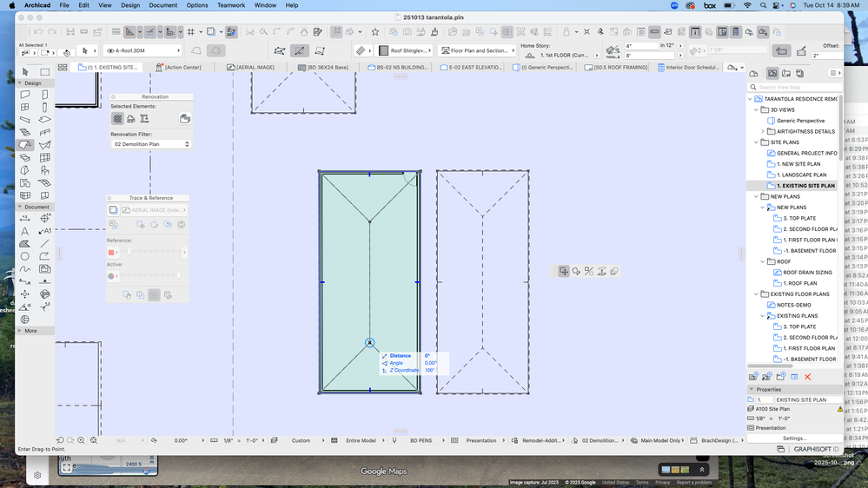868x488 pixels.
Task: Collapse the Design toolbox section
Action: (21, 83)
